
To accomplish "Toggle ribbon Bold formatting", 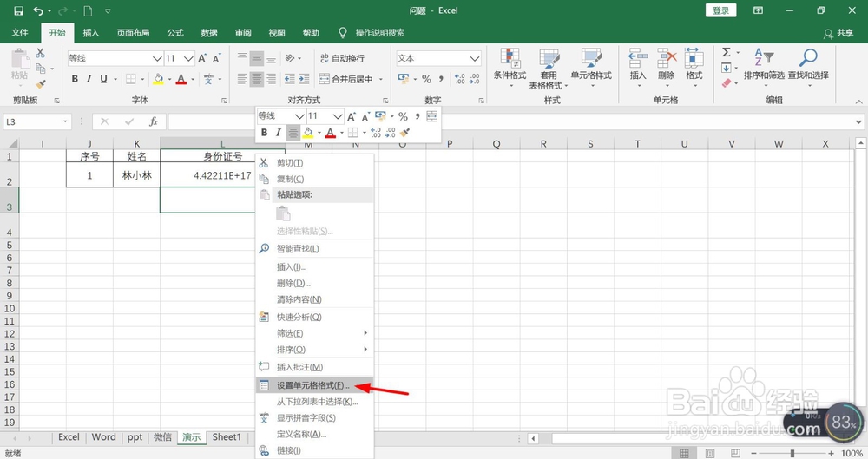I will click(x=75, y=79).
